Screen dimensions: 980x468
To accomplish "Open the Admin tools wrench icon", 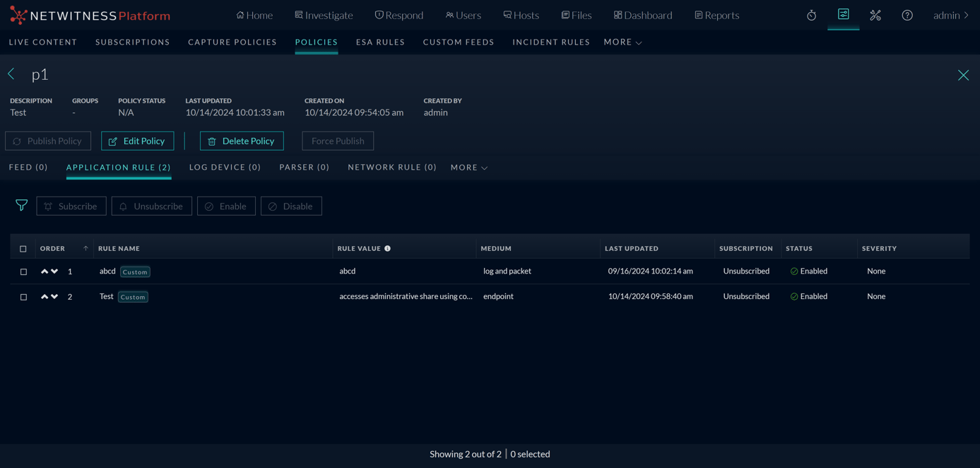I will click(875, 16).
